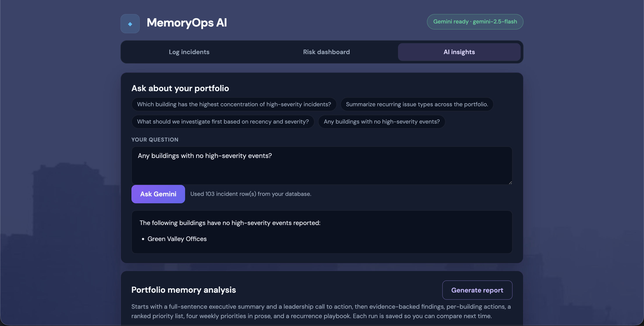This screenshot has width=644, height=326.
Task: Choose the Summarize recurring issue types chip
Action: coord(417,104)
